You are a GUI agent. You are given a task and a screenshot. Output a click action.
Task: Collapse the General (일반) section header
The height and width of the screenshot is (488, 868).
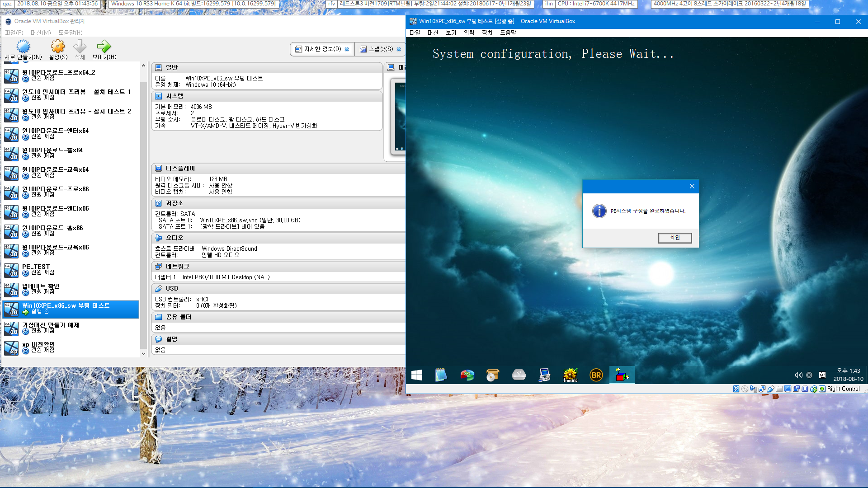pos(267,67)
